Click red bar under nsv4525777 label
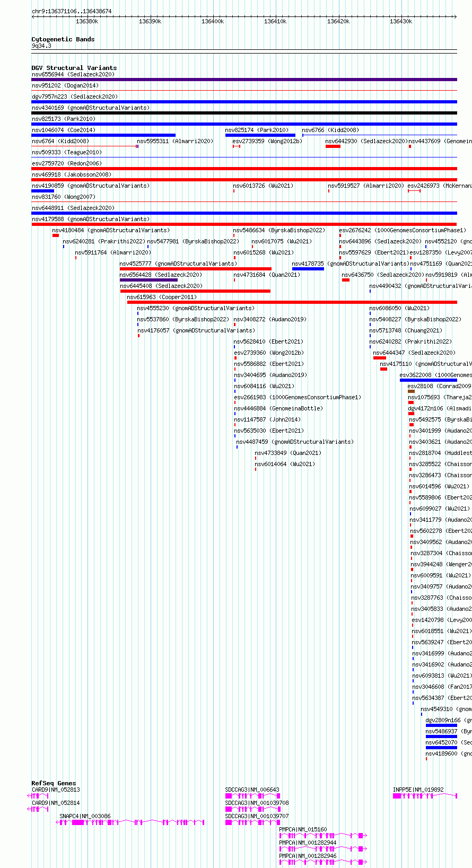This screenshot has height=868, width=472. [x=196, y=269]
